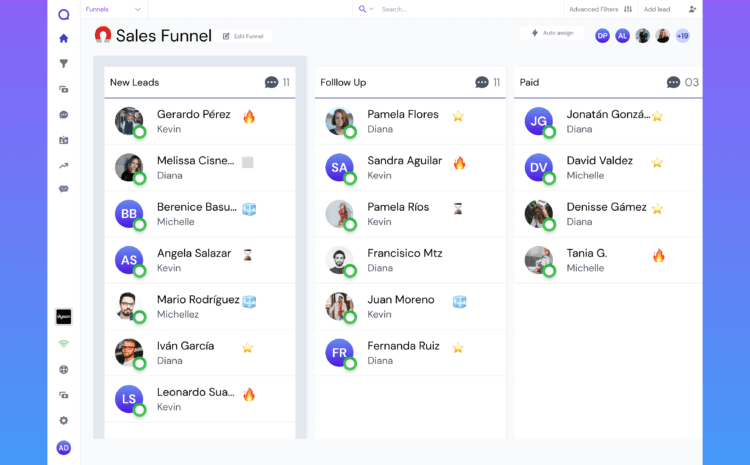Open Advanced Filters

(x=600, y=9)
